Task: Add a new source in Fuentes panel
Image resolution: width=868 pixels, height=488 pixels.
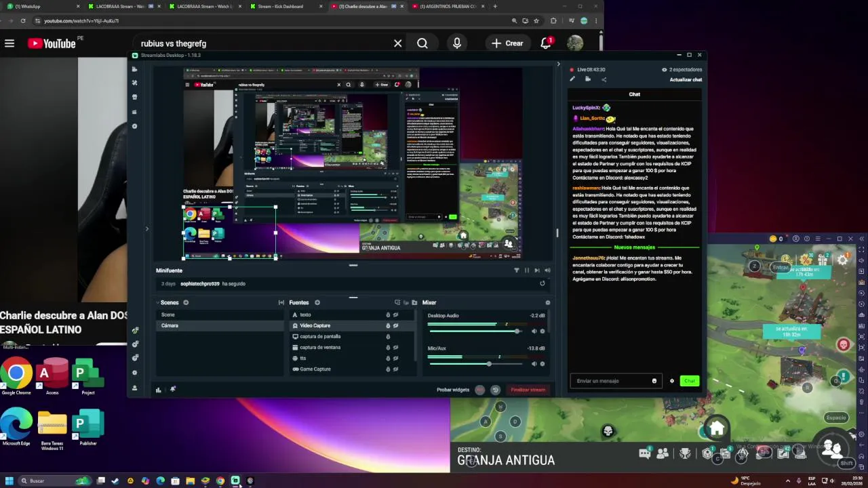Action: (317, 303)
